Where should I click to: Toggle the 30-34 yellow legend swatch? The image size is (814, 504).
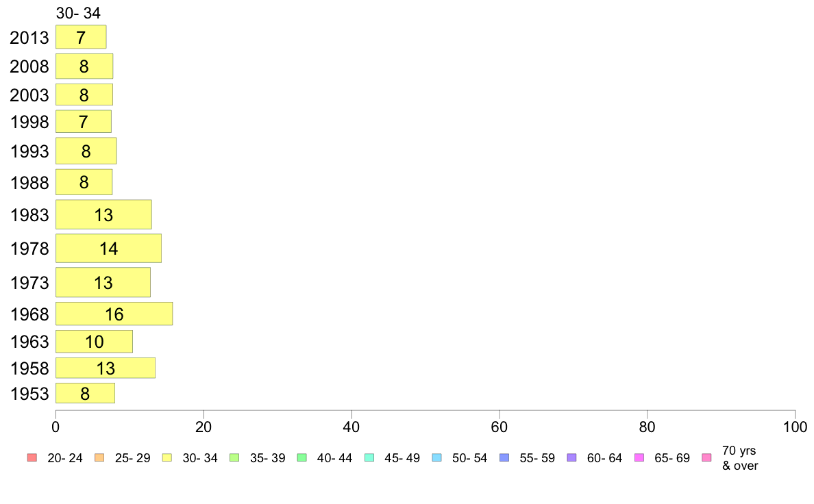167,457
